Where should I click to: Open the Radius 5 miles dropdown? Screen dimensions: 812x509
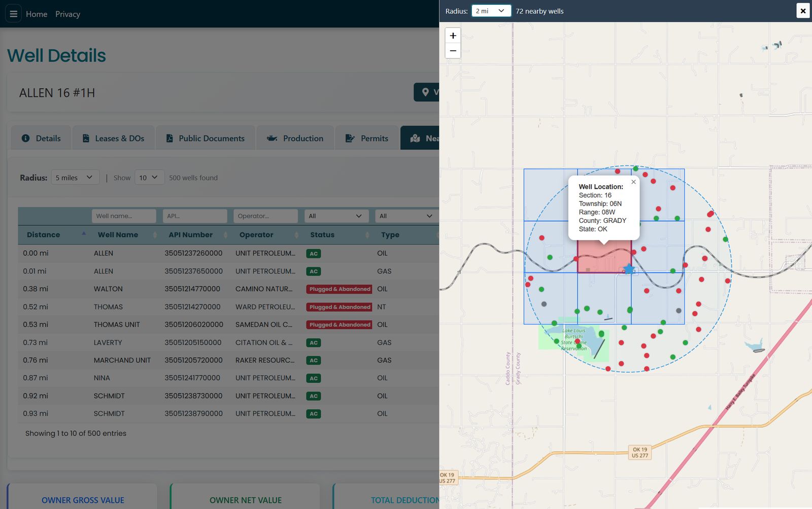pyautogui.click(x=75, y=177)
